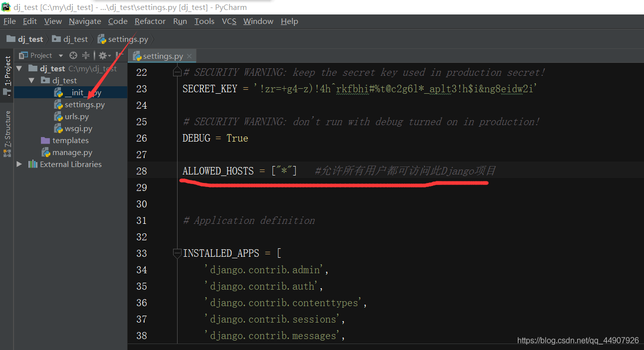
Task: Toggle the Z: Structure tool window
Action: coord(7,134)
